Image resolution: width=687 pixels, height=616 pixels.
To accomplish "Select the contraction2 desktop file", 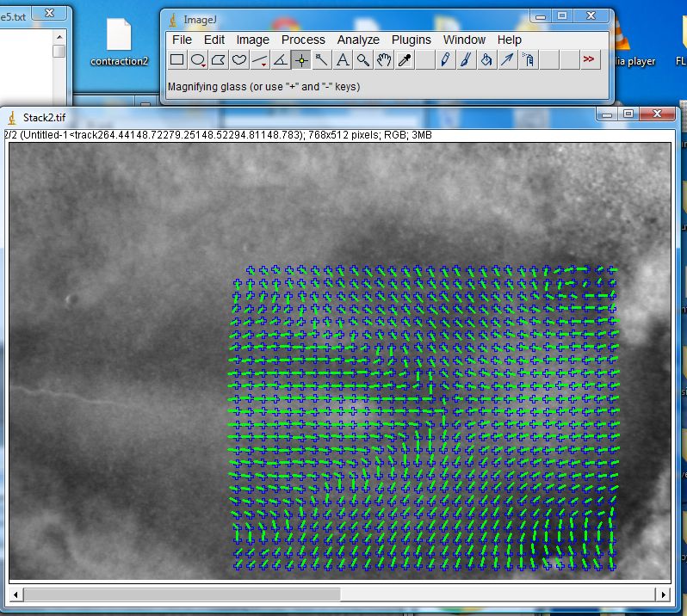I will coord(119,43).
